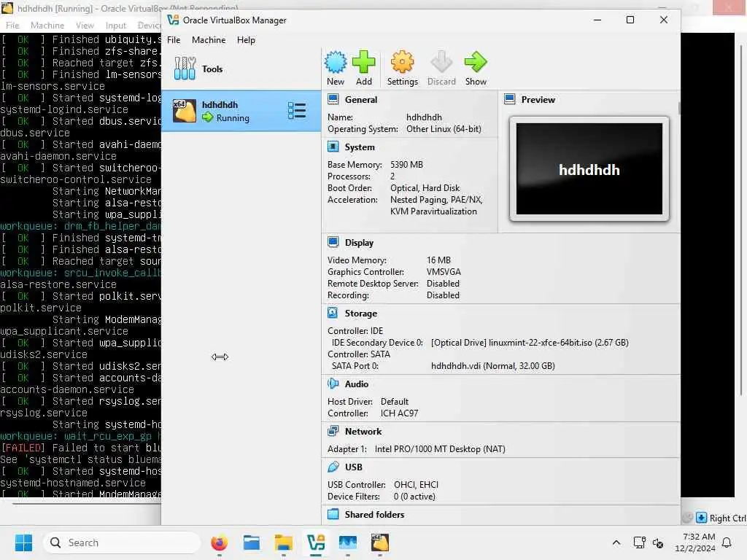Image resolution: width=747 pixels, height=560 pixels.
Task: Open the USB settings heading link
Action: click(x=354, y=467)
